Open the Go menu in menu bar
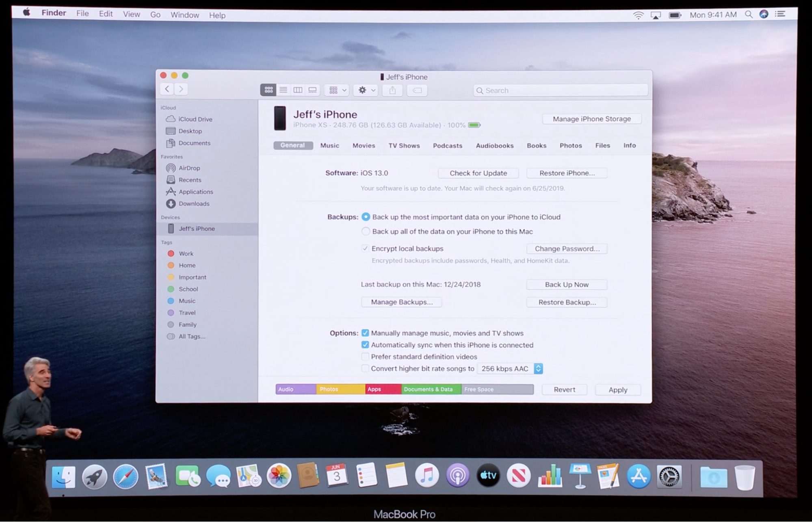Image resolution: width=812 pixels, height=522 pixels. (155, 15)
